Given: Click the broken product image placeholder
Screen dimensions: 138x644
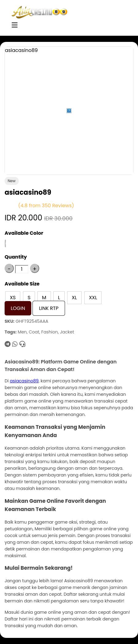Looking at the screenshot, I should (x=69, y=111).
